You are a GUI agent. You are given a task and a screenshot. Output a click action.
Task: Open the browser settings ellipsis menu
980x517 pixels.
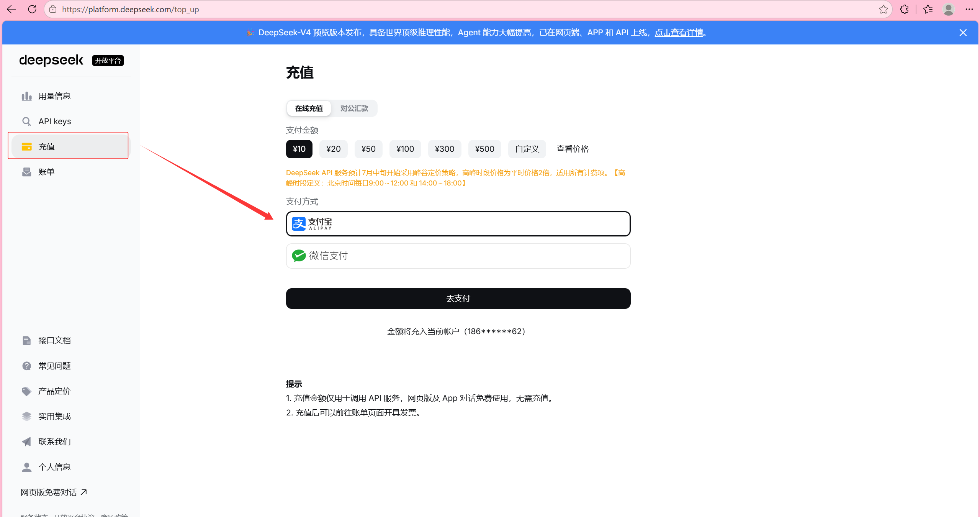pyautogui.click(x=969, y=9)
